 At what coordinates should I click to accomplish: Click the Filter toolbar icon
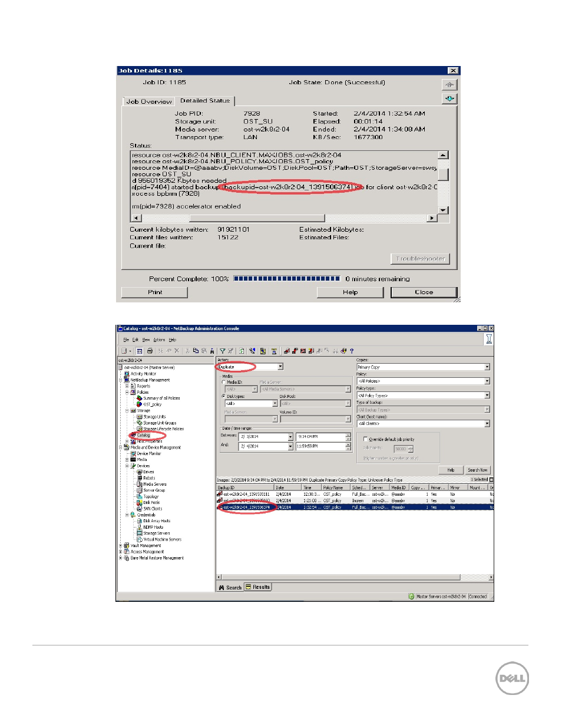coord(223,351)
